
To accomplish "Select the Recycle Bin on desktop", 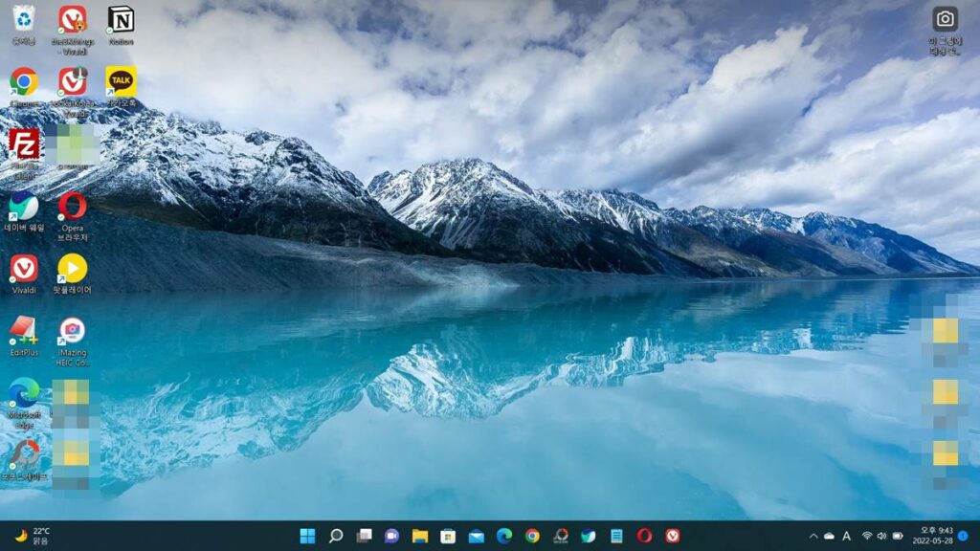I will pyautogui.click(x=24, y=20).
